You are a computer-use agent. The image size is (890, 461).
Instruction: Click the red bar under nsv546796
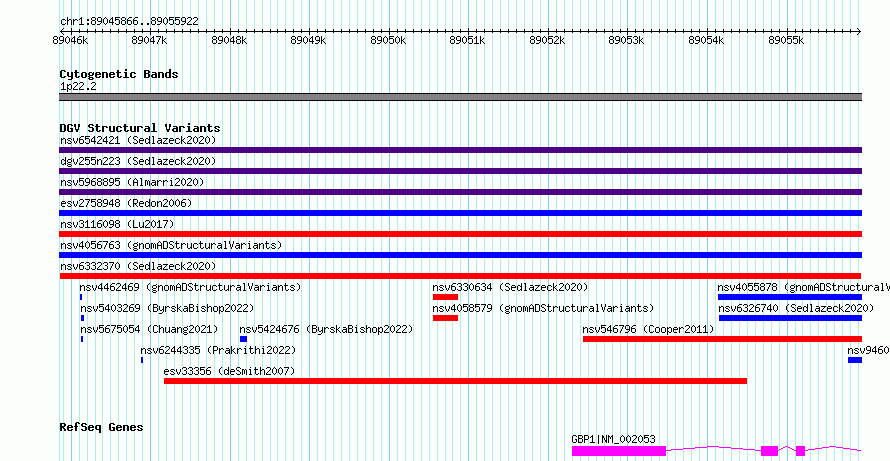click(x=723, y=339)
